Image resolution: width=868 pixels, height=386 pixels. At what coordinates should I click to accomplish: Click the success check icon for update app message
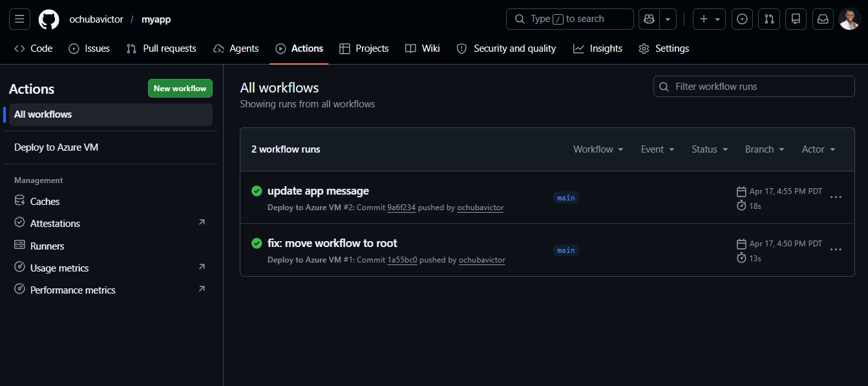(x=257, y=191)
